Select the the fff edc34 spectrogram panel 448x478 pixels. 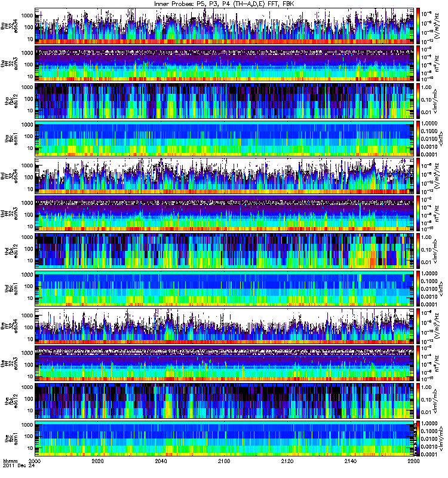(225, 326)
